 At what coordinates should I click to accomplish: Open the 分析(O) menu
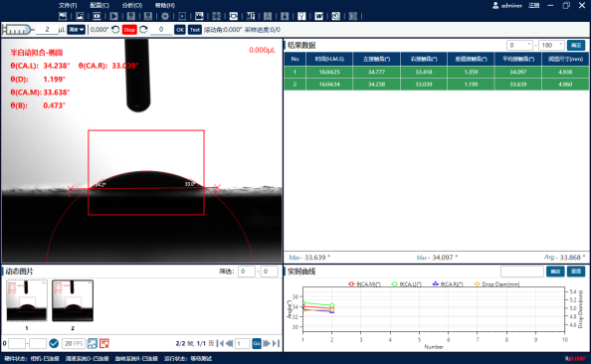(132, 5)
